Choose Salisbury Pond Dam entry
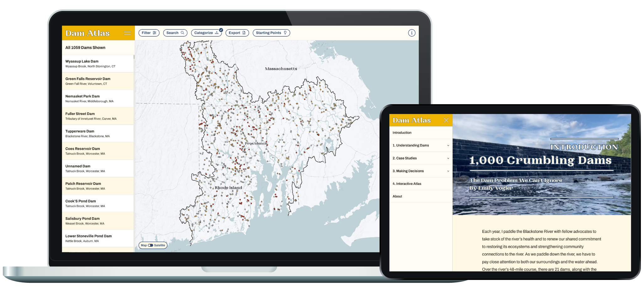 tap(98, 221)
